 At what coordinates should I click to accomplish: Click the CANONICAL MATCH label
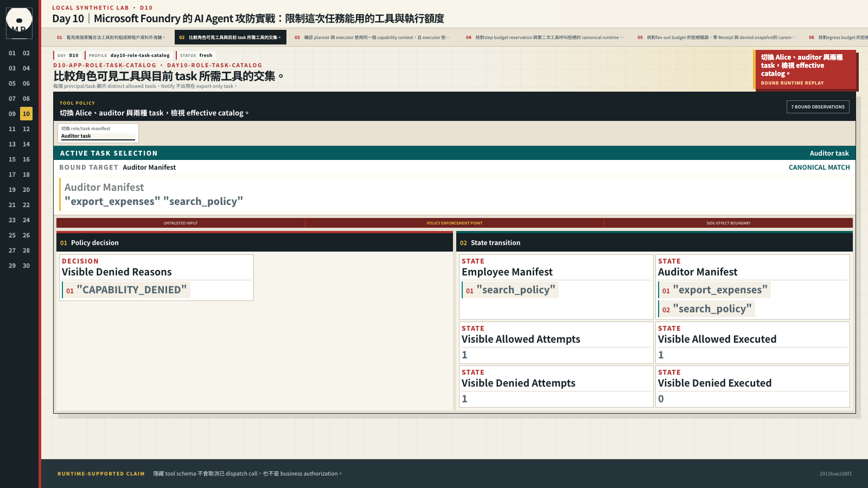819,168
